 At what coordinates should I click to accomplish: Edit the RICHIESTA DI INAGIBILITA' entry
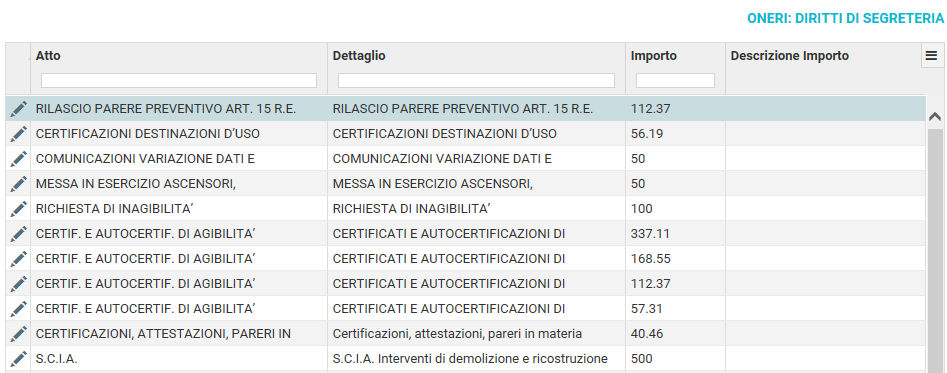point(19,209)
